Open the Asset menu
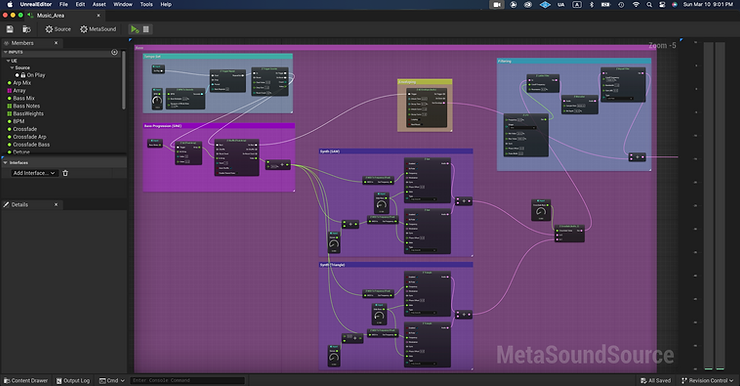The width and height of the screenshot is (740, 386). (x=99, y=4)
